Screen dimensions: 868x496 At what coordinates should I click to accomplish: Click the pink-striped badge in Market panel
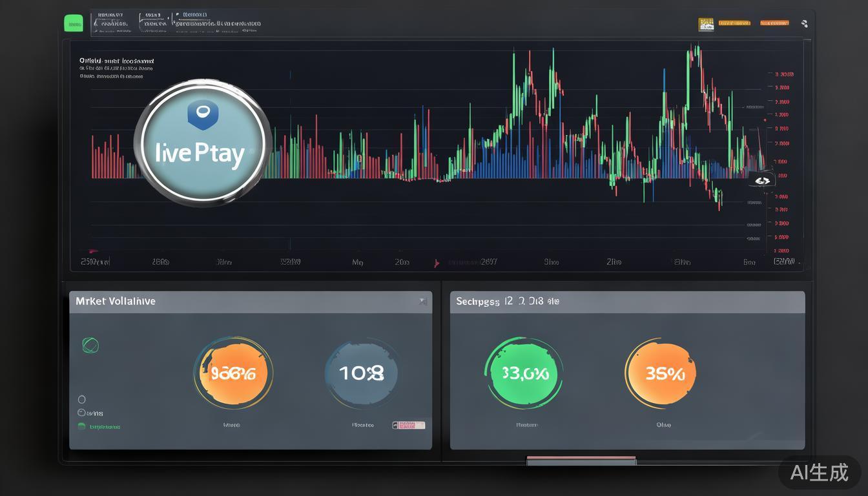pos(409,425)
